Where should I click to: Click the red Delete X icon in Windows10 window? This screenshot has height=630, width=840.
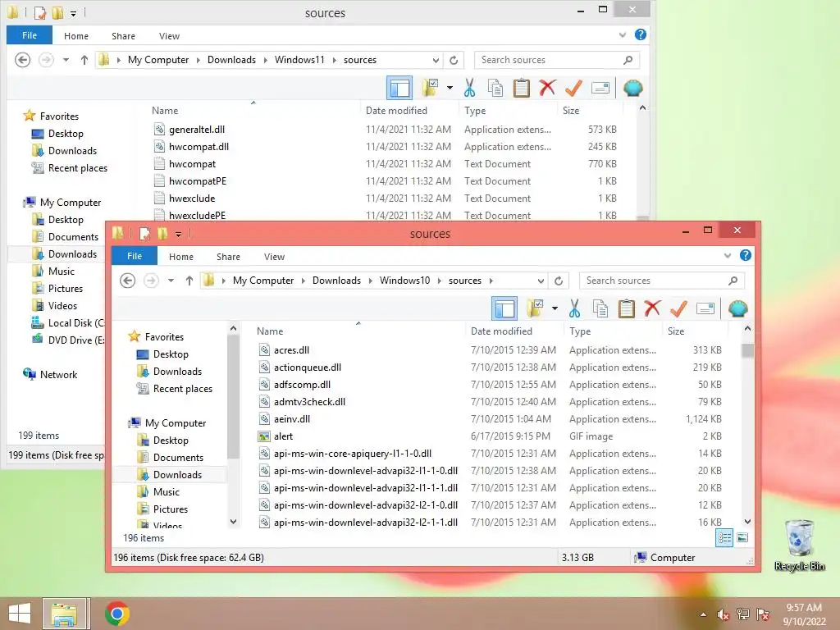point(652,308)
